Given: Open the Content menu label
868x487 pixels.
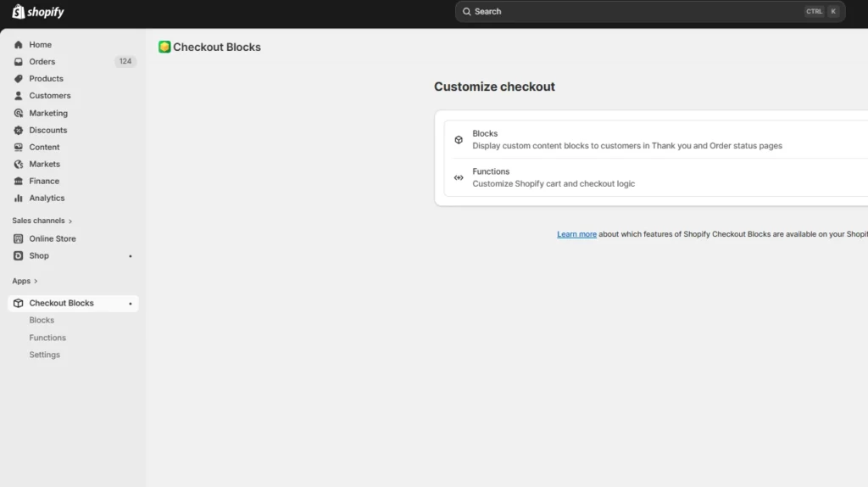Looking at the screenshot, I should (44, 148).
